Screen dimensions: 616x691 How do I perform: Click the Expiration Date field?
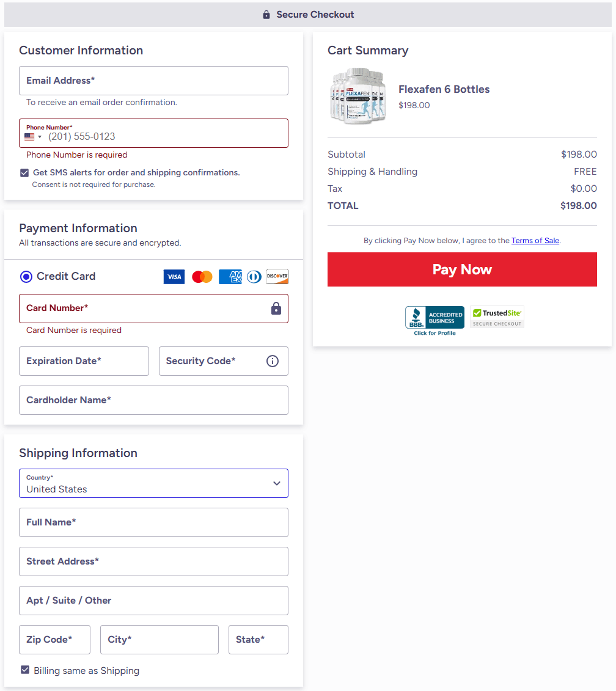(84, 361)
